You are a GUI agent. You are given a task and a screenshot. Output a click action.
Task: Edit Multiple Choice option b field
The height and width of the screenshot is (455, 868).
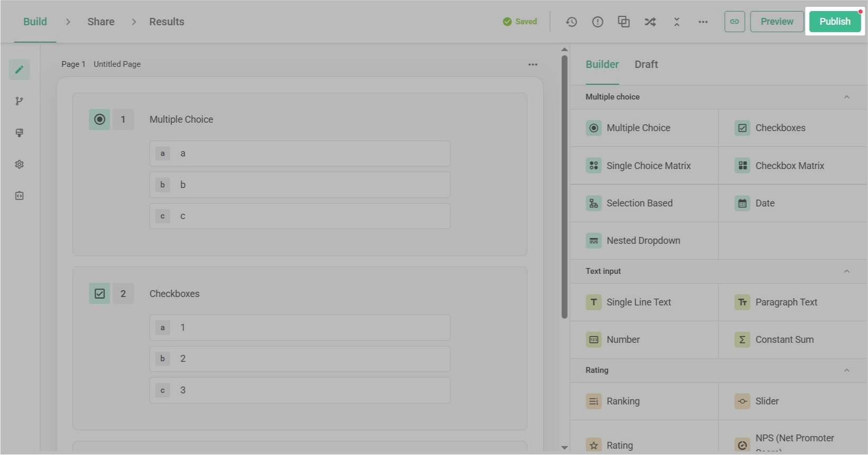pos(300,185)
